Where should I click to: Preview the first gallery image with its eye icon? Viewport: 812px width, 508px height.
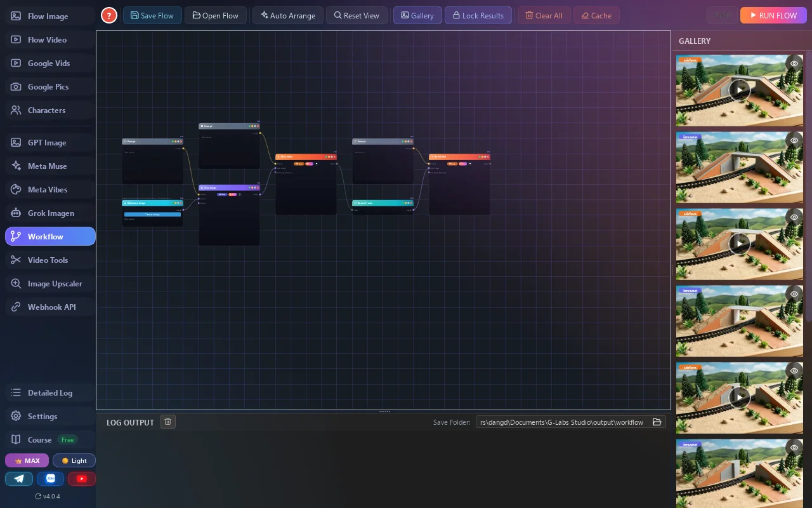click(794, 140)
